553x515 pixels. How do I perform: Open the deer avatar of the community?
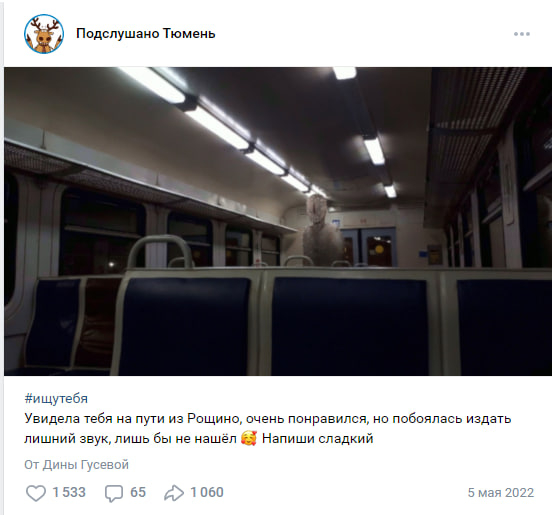tap(44, 34)
